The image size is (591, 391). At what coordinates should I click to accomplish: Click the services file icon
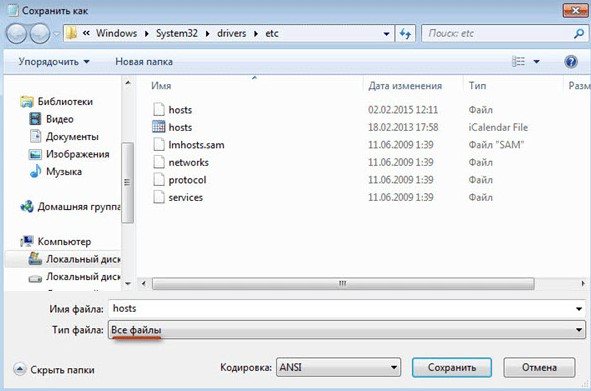click(159, 197)
